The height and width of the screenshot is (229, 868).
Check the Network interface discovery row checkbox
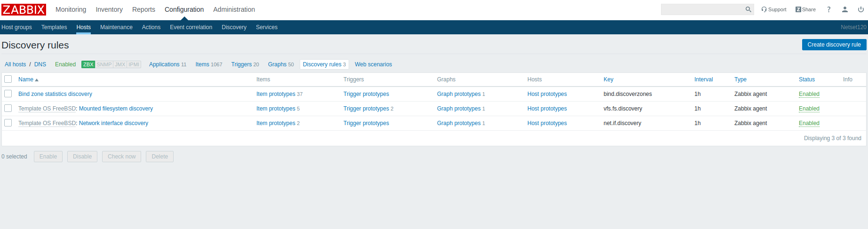click(x=8, y=123)
